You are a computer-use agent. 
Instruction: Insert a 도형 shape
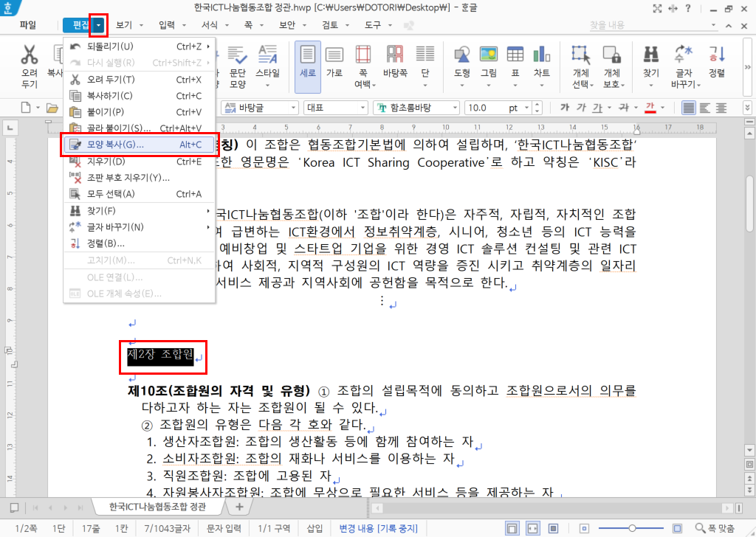point(462,66)
